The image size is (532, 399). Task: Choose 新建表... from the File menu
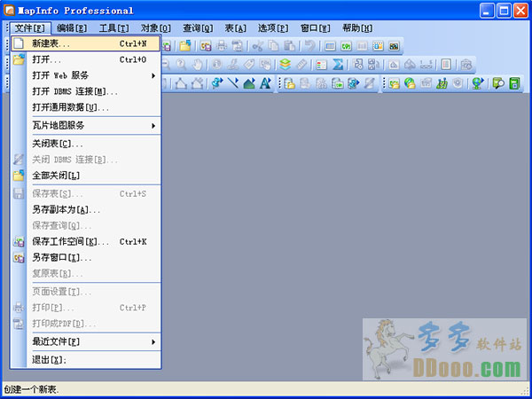(x=85, y=43)
